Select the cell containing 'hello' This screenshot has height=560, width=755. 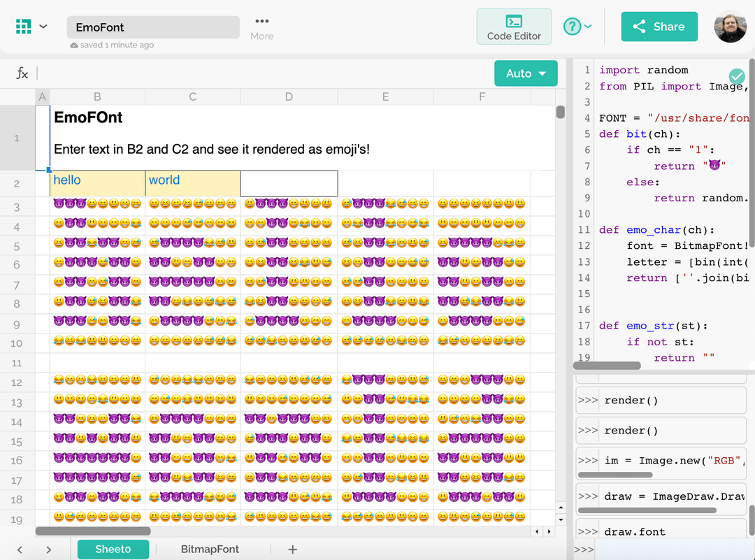(x=96, y=180)
